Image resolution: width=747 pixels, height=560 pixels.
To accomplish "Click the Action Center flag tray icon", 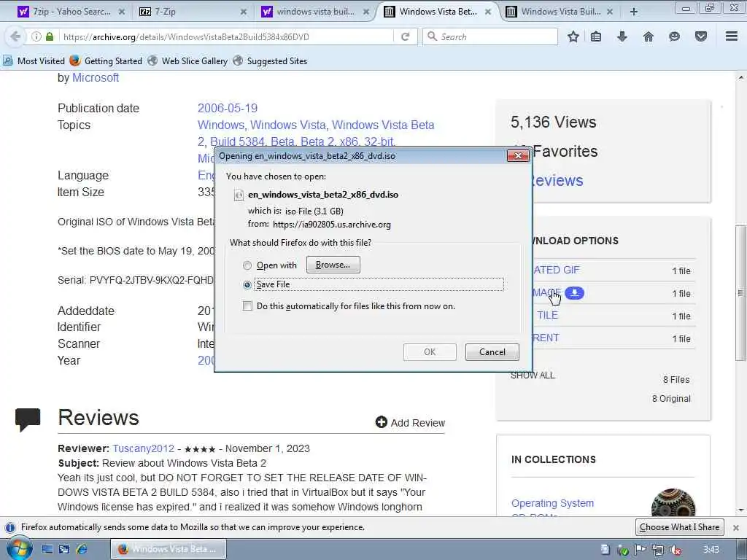I will 640,550.
